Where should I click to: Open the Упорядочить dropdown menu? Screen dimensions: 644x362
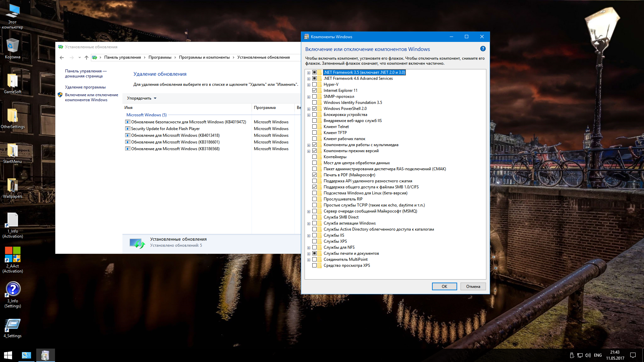pos(142,98)
